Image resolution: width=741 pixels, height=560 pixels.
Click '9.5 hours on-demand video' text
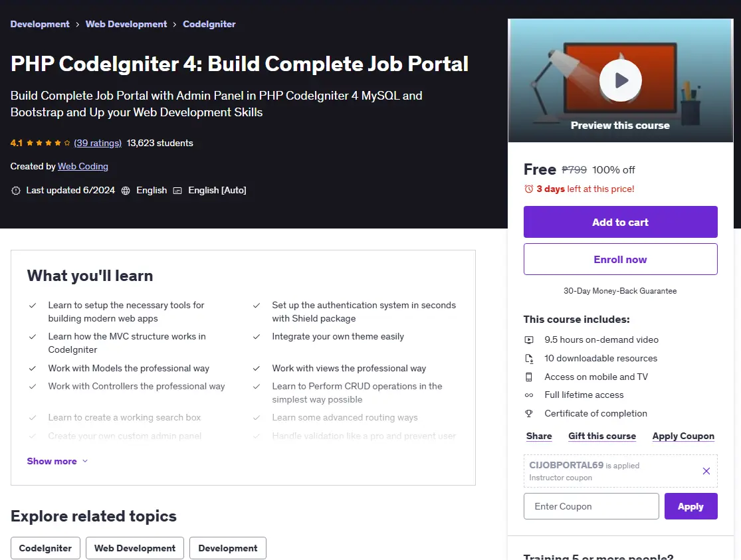pyautogui.click(x=601, y=339)
